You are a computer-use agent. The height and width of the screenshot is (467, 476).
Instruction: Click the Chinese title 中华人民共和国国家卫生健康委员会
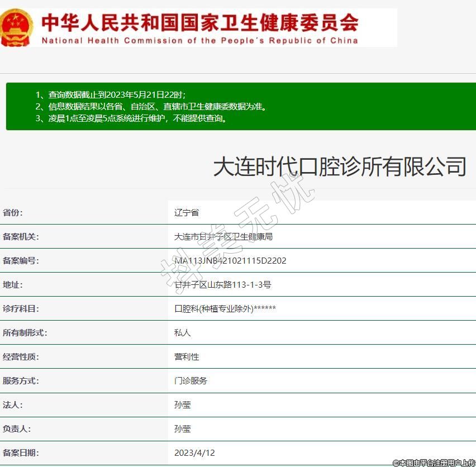click(200, 23)
